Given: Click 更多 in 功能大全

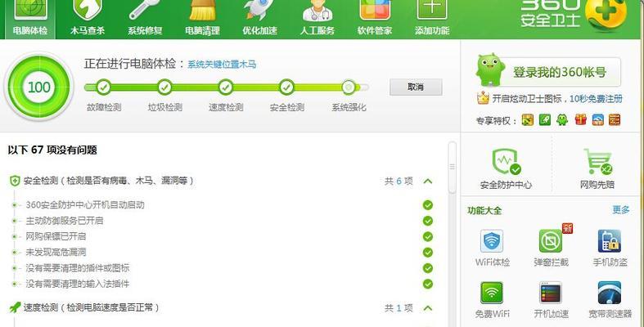Looking at the screenshot, I should pos(620,210).
